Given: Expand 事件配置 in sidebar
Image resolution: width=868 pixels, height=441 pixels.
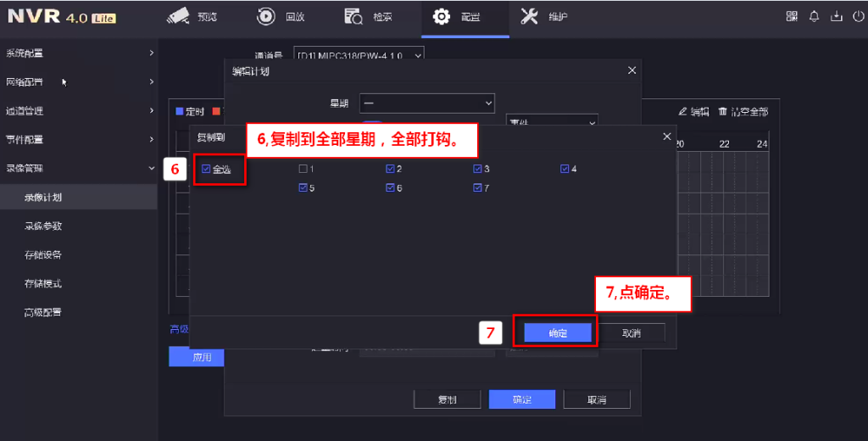Looking at the screenshot, I should [x=79, y=140].
